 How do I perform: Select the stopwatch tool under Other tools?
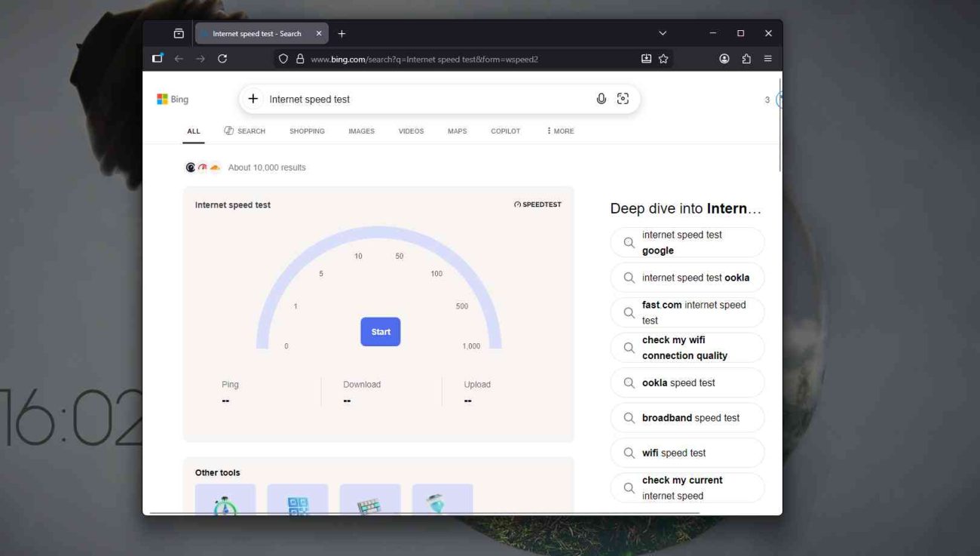(225, 499)
